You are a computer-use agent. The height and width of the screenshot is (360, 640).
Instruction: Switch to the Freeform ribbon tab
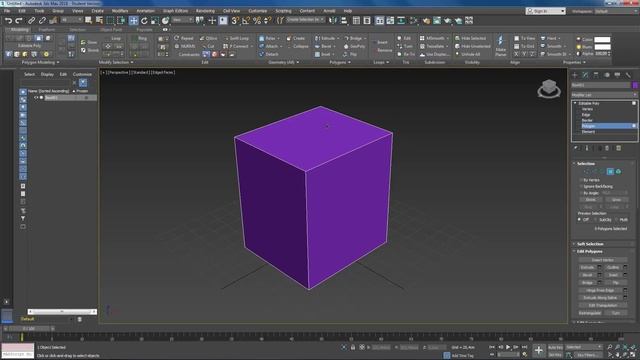pos(47,30)
